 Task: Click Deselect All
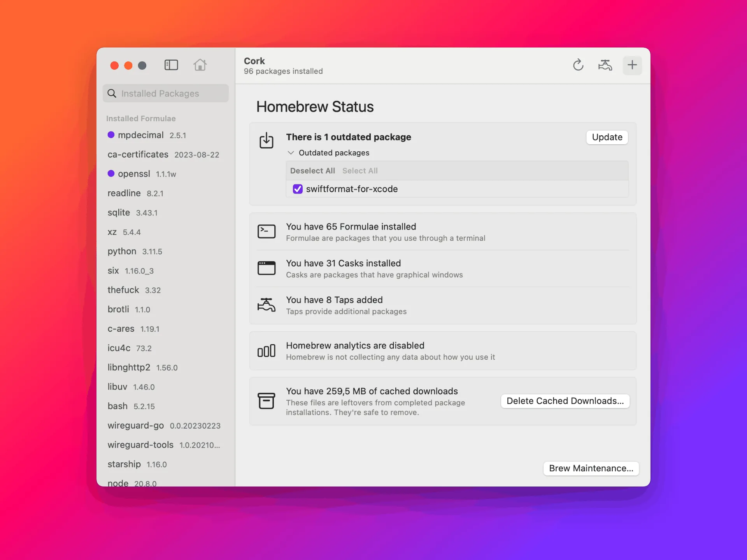coord(312,171)
